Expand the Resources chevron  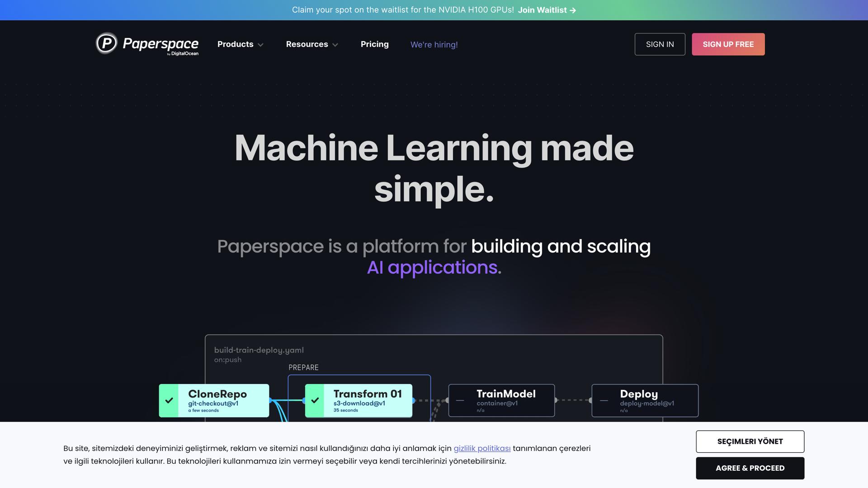(335, 45)
